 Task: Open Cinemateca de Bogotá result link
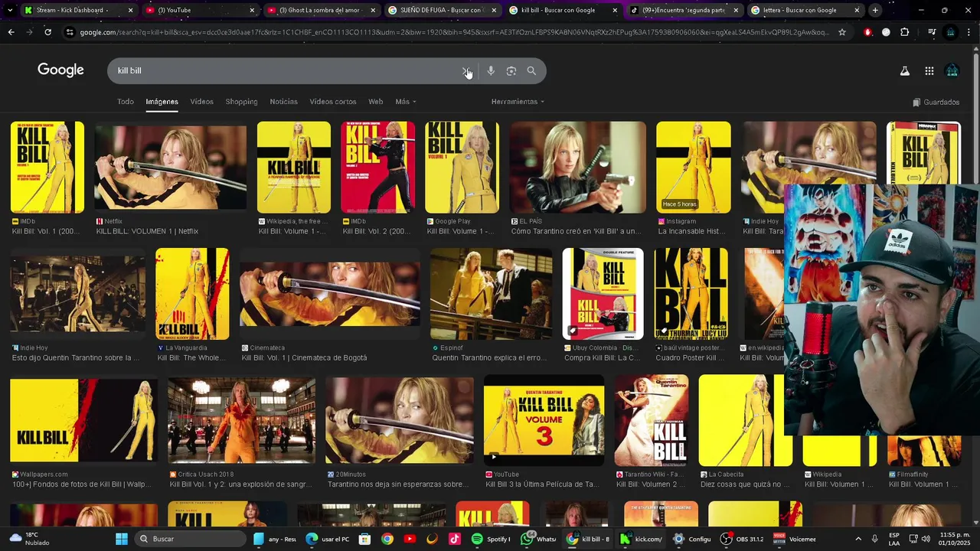304,357
